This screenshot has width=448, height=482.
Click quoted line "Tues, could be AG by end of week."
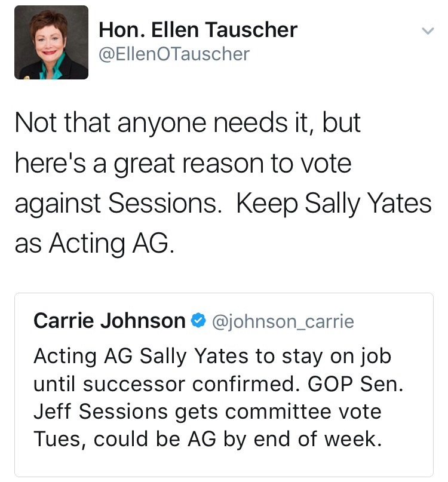(x=207, y=440)
